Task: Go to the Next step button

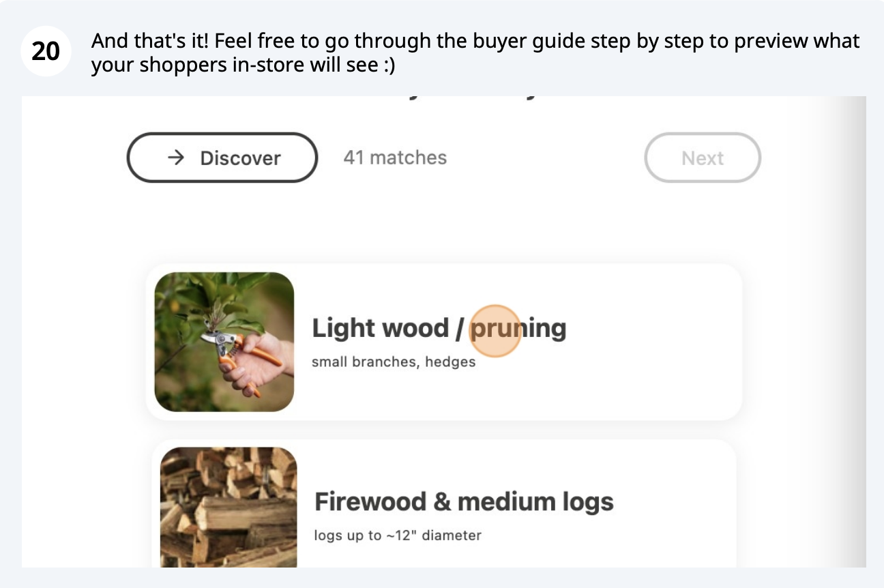Action: 703,158
